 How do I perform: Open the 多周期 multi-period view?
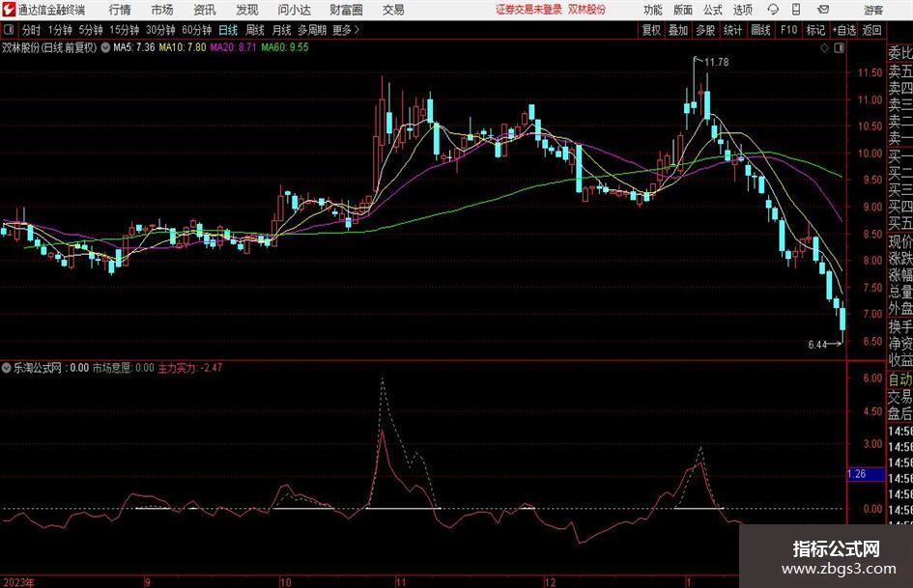(312, 30)
